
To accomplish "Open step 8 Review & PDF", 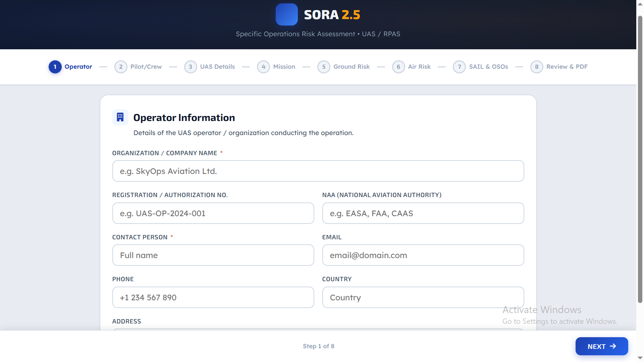I will tap(559, 67).
